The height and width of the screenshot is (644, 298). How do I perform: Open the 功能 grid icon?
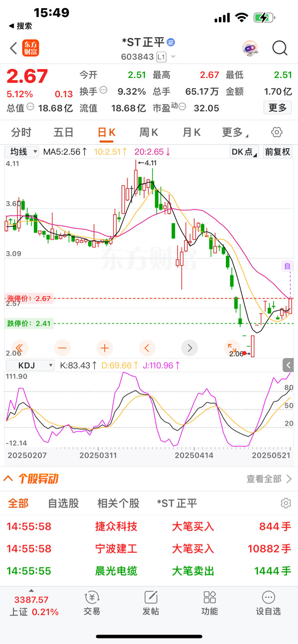click(x=210, y=597)
